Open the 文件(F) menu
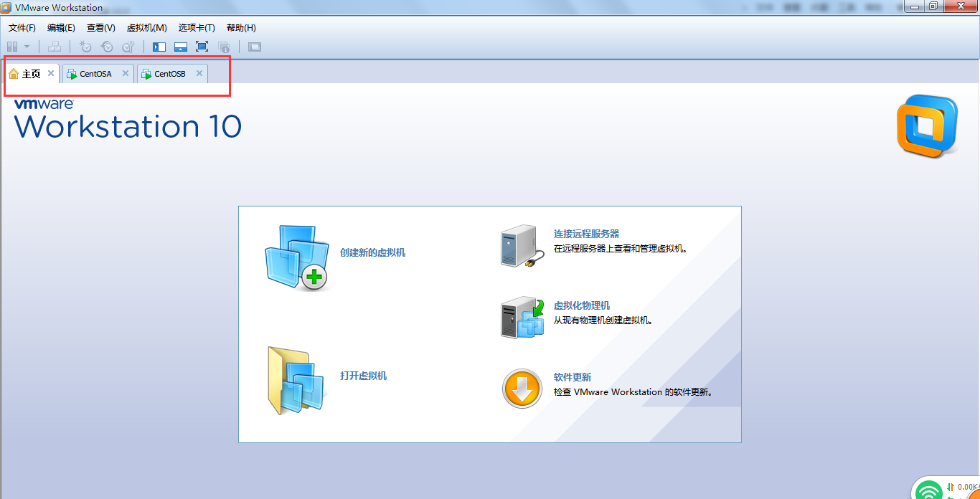This screenshot has height=499, width=980. pos(22,28)
